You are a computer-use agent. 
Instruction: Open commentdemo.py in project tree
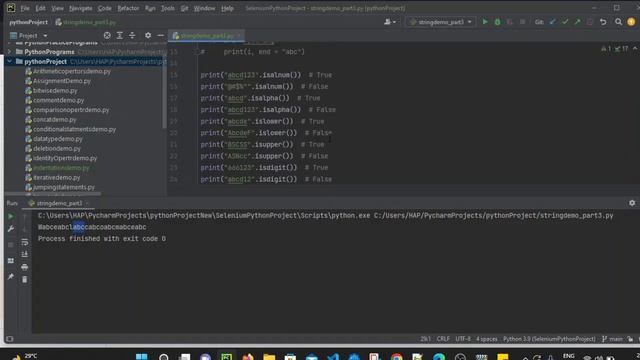pos(58,100)
